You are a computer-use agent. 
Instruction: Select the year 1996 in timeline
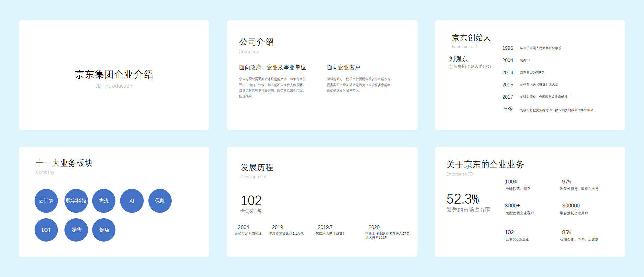[x=507, y=48]
